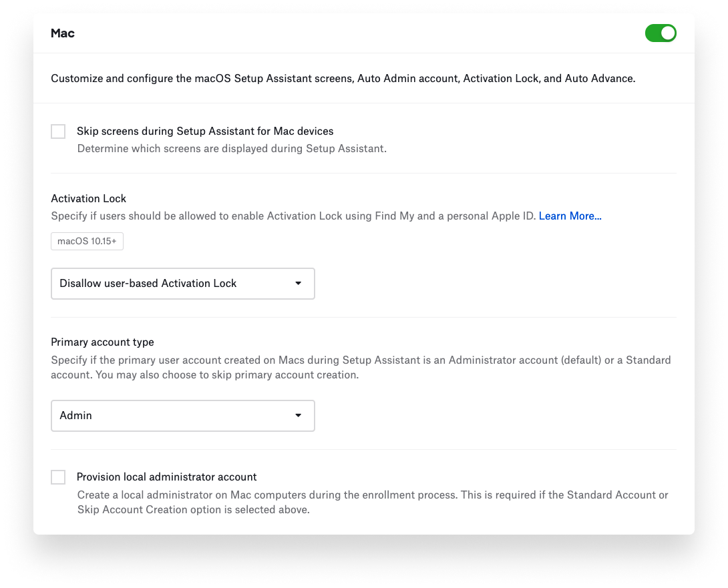Expand the Admin primary account type dropdown
The image size is (728, 588).
click(x=182, y=416)
